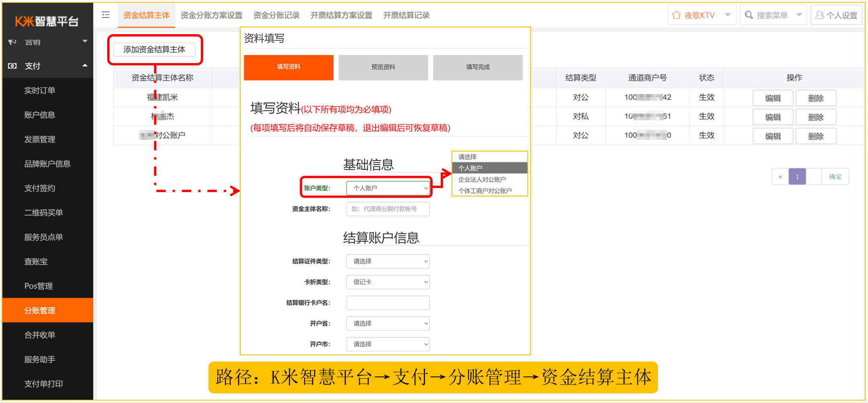
Task: Click the page number input box
Action: click(x=814, y=176)
